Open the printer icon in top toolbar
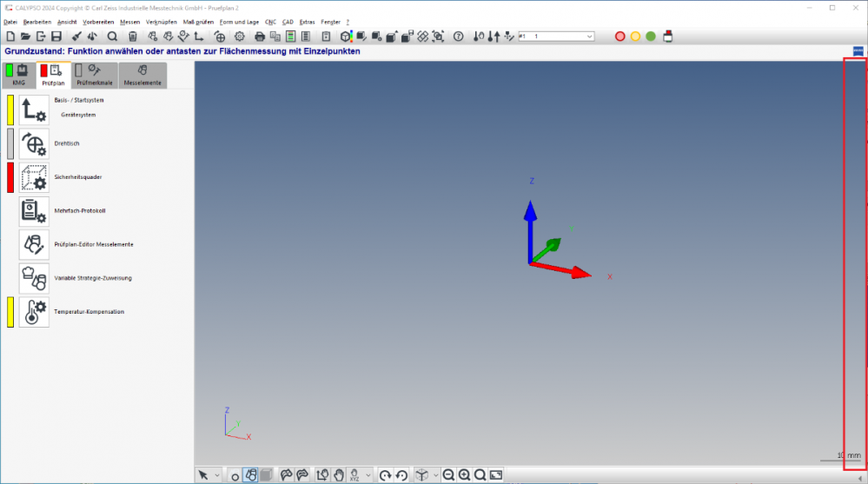Viewport: 868px width, 484px height. [x=259, y=36]
